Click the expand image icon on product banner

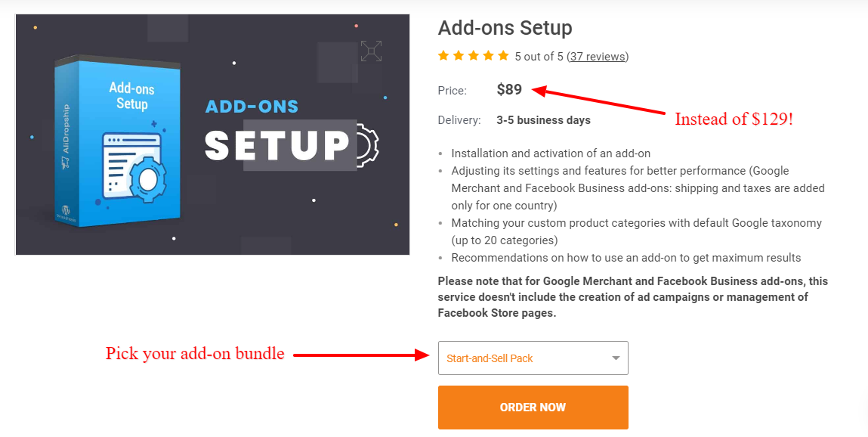coord(371,51)
